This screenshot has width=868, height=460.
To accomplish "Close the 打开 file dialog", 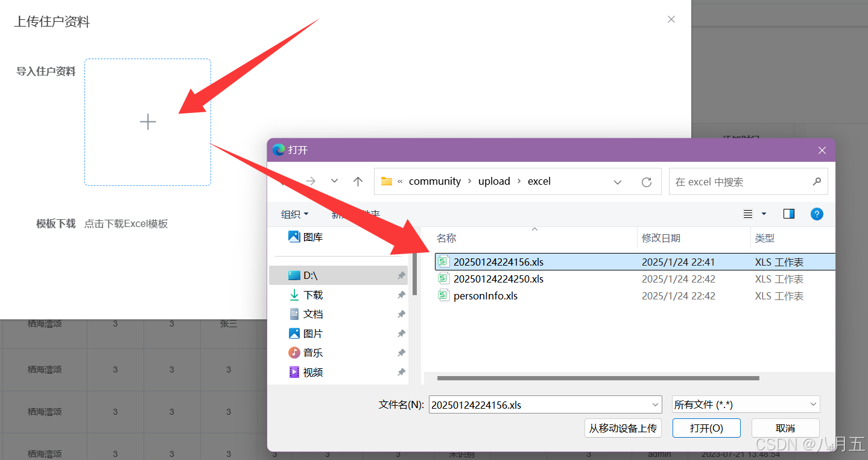I will pos(822,150).
